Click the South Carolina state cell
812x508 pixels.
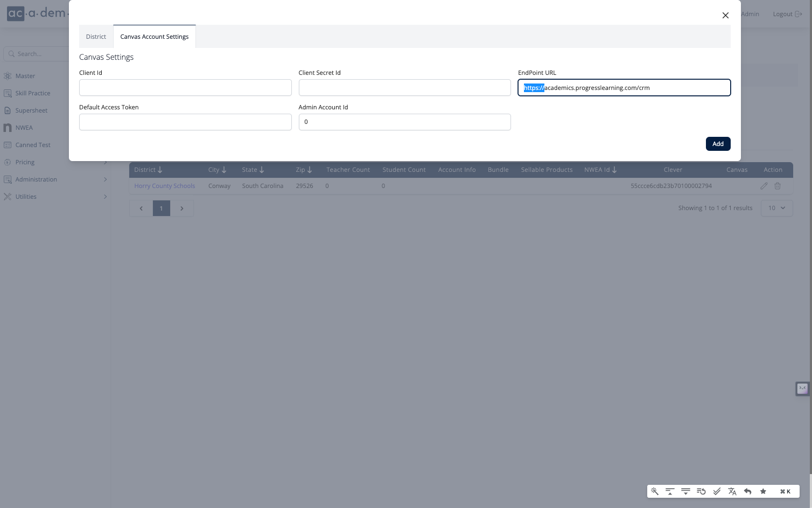click(263, 186)
